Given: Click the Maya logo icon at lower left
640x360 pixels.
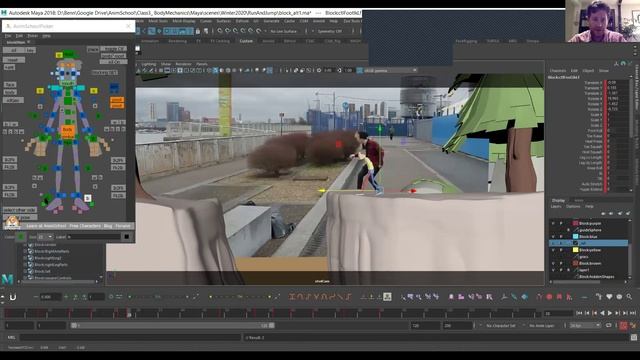Looking at the screenshot, I should (x=7, y=279).
